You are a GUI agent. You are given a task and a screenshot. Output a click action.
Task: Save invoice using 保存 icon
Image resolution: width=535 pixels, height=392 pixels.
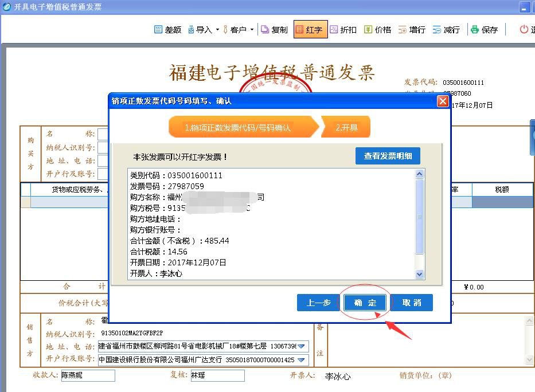click(475, 30)
